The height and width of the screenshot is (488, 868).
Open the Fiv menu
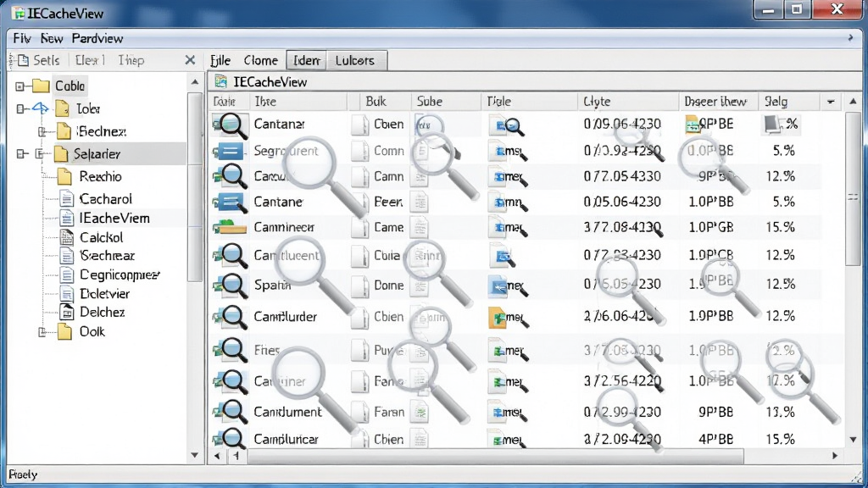tap(21, 38)
